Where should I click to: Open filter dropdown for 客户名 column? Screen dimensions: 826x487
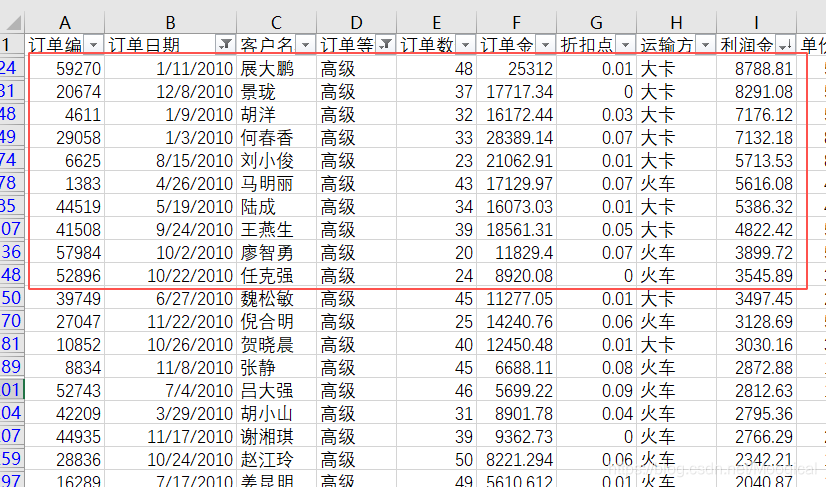coord(305,45)
